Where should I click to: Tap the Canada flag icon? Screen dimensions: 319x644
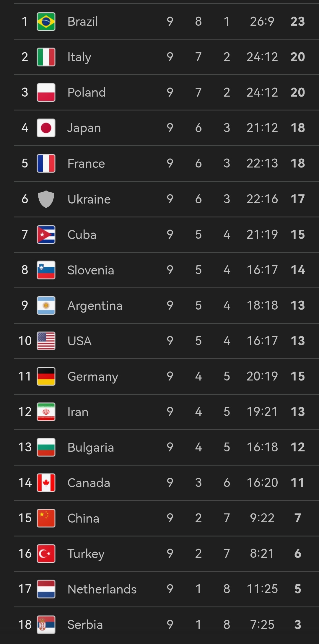(x=46, y=483)
